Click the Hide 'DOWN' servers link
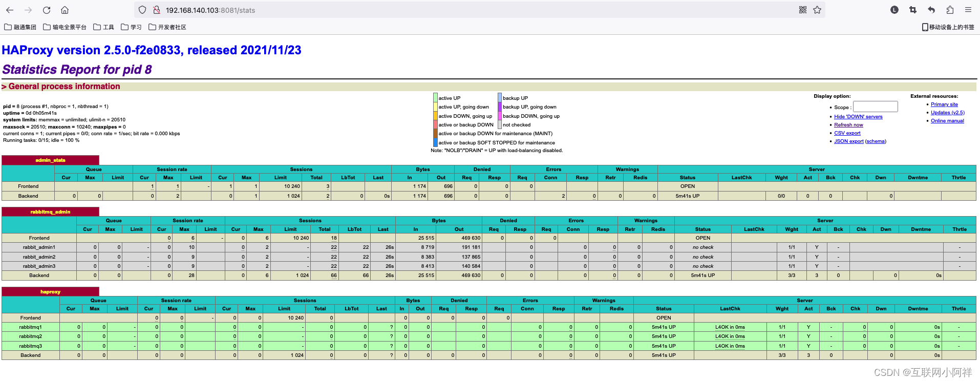980x382 pixels. tap(858, 117)
